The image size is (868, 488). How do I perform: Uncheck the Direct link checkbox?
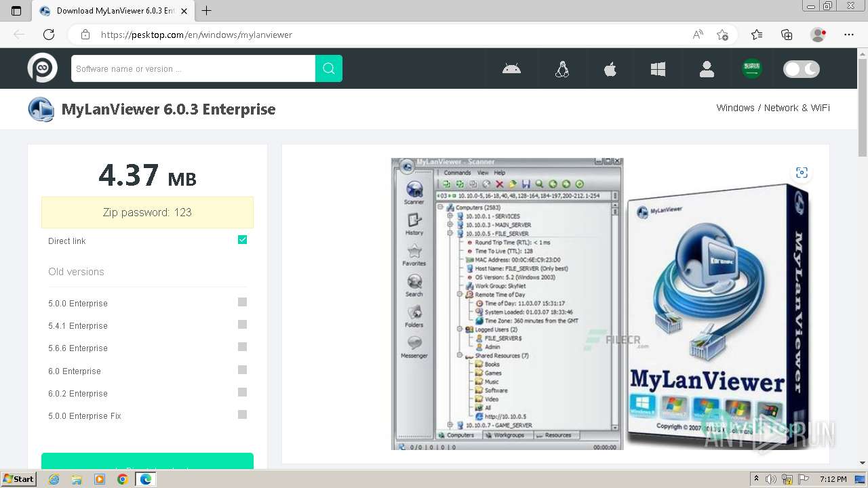242,240
